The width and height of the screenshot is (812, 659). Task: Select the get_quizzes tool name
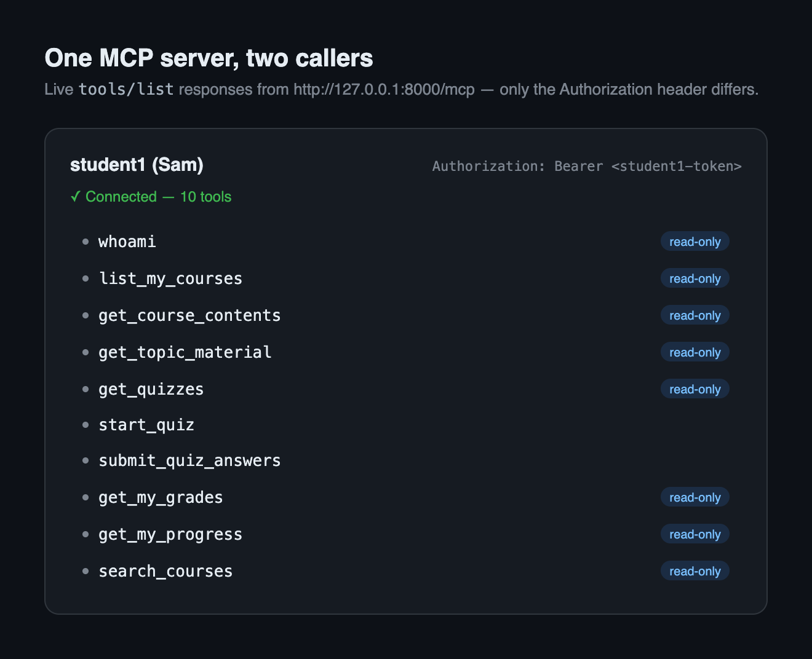[x=151, y=389]
